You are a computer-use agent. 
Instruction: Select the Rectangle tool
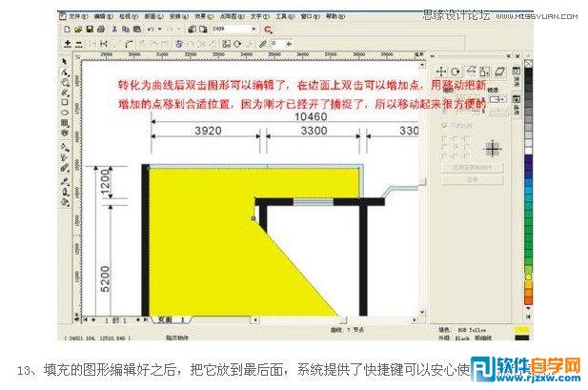click(65, 102)
